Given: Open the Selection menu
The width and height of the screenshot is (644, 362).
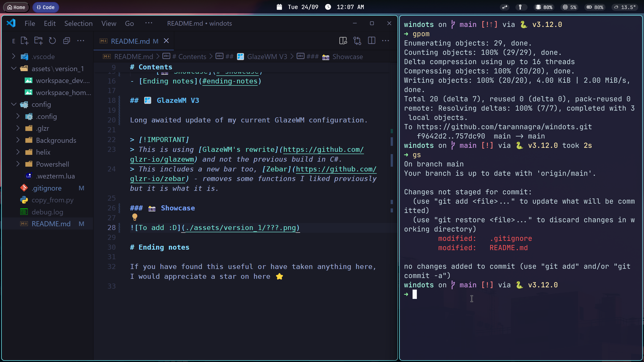Looking at the screenshot, I should click(x=78, y=23).
